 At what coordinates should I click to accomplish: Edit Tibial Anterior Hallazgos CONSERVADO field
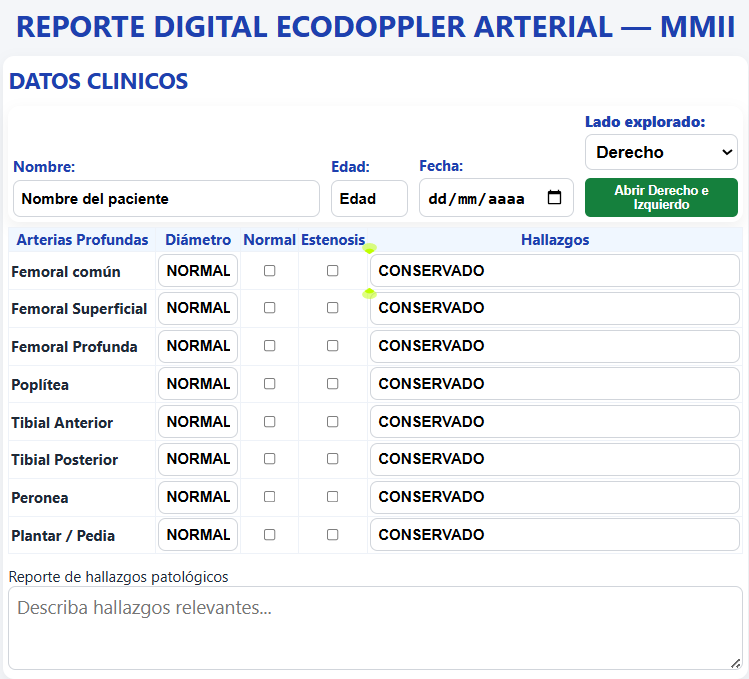pyautogui.click(x=554, y=422)
